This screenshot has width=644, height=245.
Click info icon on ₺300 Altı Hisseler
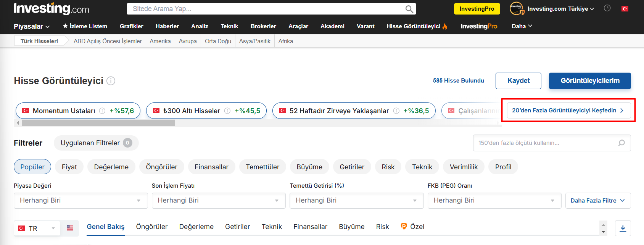(227, 111)
